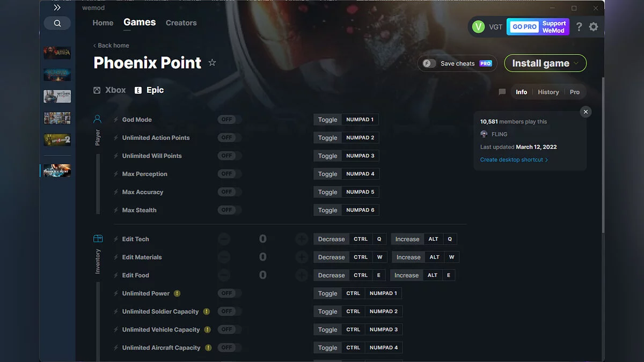This screenshot has width=644, height=362.
Task: Click the plus icon for Edit Tech
Action: [302, 239]
